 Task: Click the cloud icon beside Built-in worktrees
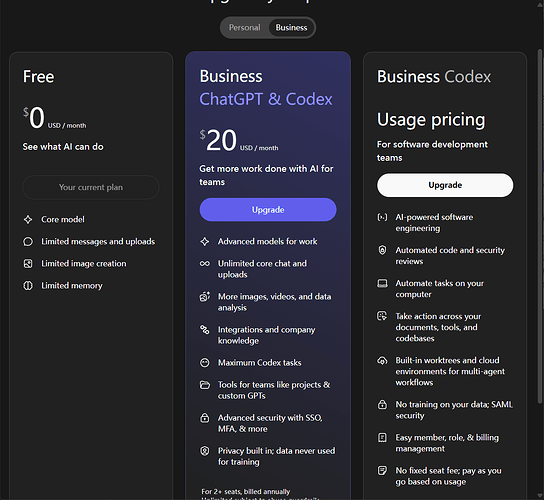pos(382,361)
